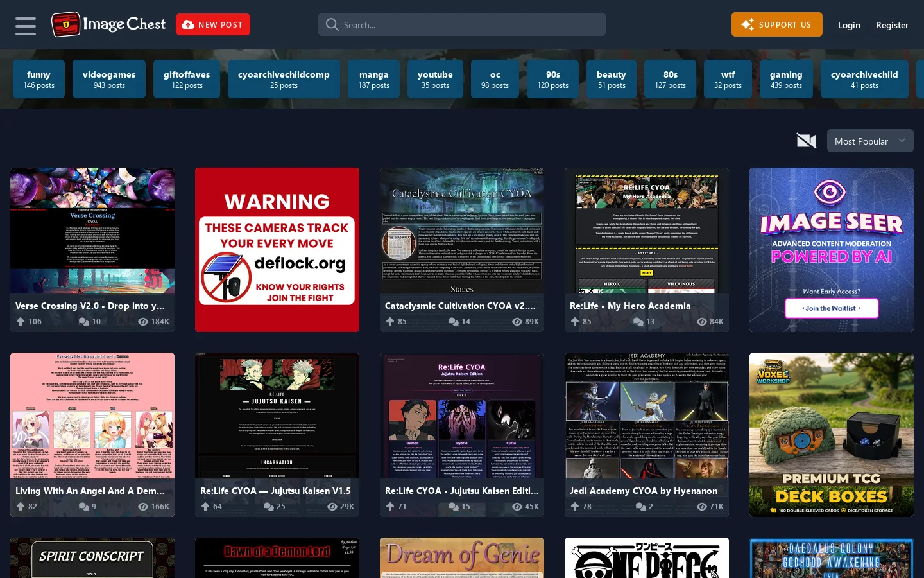Select the 80s tag
The height and width of the screenshot is (578, 924).
[671, 79]
